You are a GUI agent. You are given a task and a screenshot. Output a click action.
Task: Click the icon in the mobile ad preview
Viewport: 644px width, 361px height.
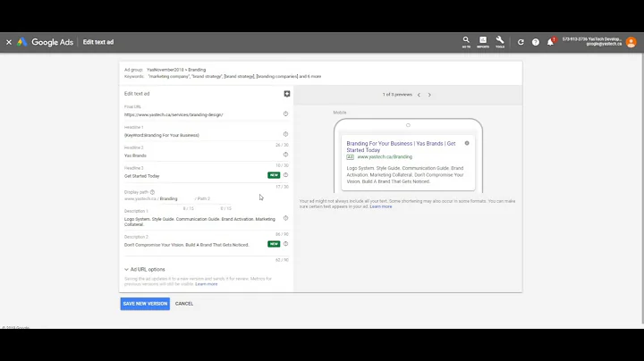pyautogui.click(x=467, y=143)
